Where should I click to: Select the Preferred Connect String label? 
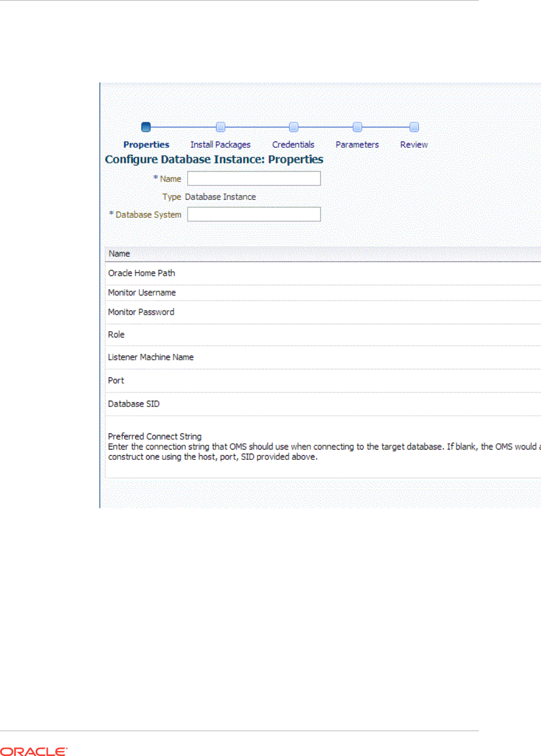click(x=155, y=437)
